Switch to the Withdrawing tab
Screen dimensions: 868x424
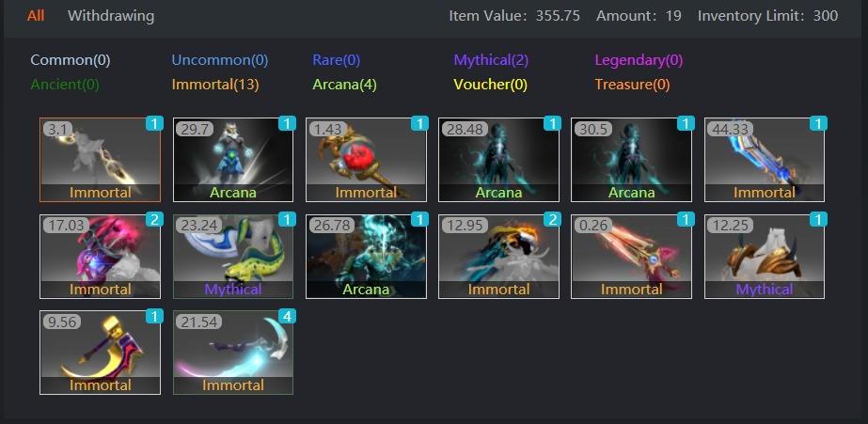click(111, 15)
